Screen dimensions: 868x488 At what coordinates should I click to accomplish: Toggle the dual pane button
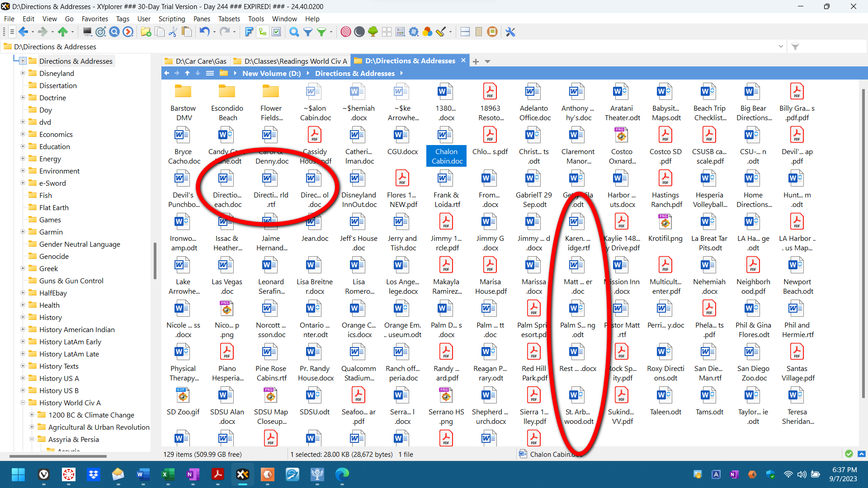[x=465, y=32]
